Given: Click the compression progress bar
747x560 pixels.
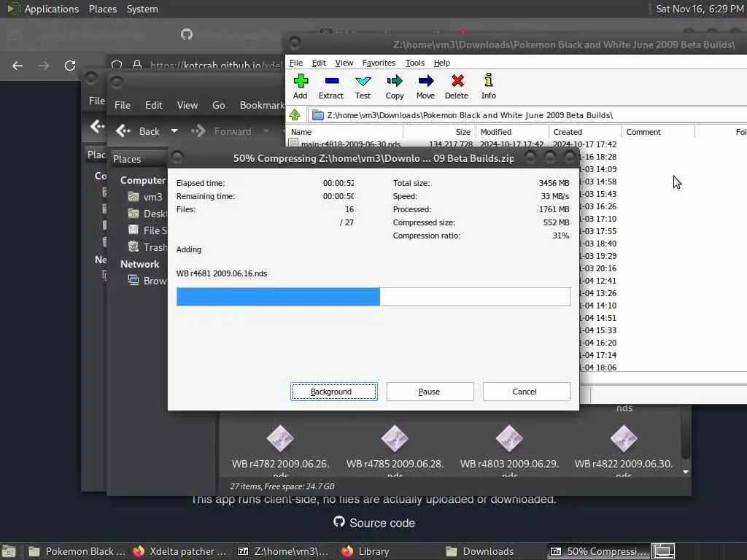Looking at the screenshot, I should point(373,297).
